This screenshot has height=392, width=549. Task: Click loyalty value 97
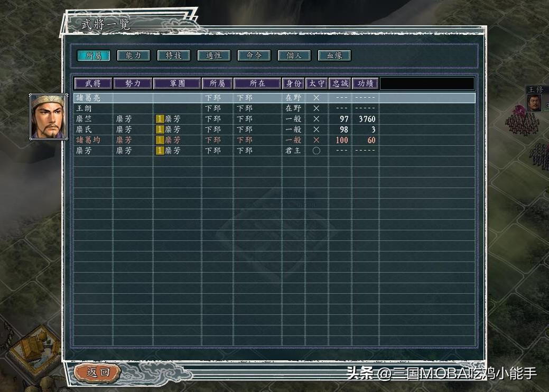point(344,119)
